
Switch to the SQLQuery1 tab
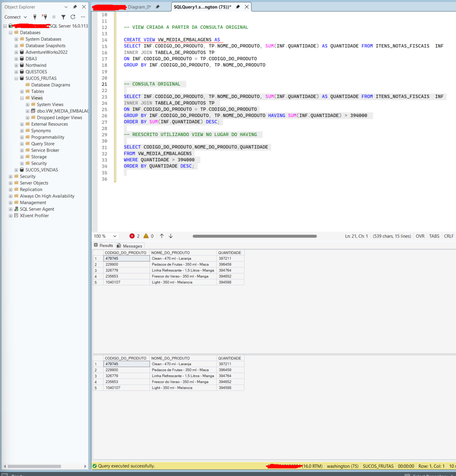(203, 7)
